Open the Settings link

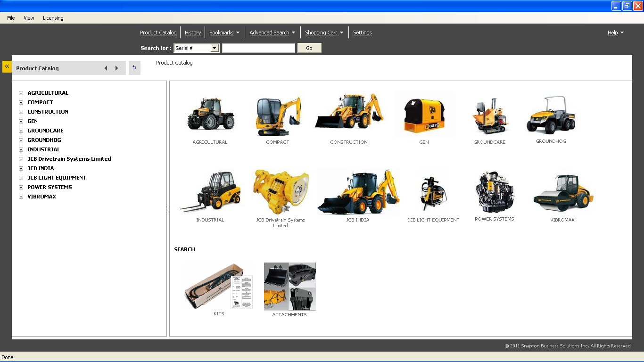363,33
